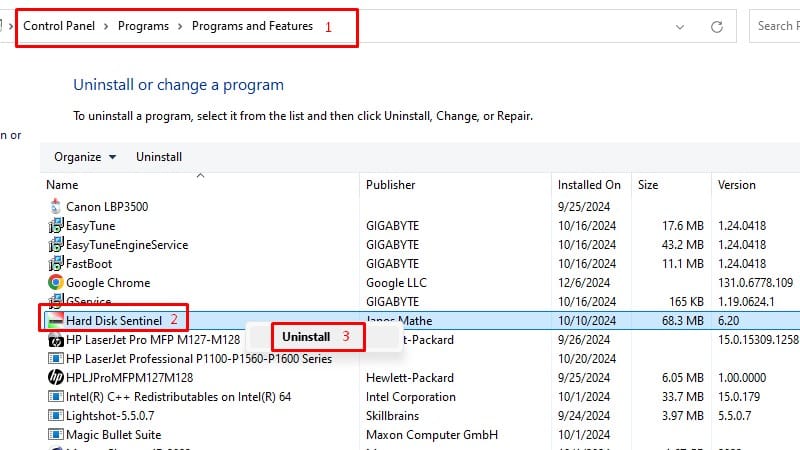Viewport: 800px width, 450px height.
Task: Sort by the Installed On column header
Action: click(589, 185)
